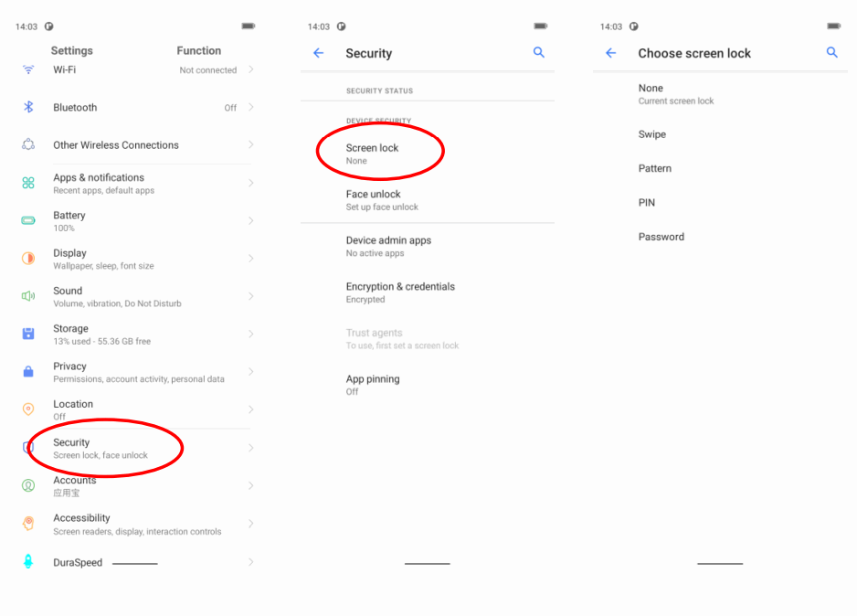Open the Display row chevron arrow
This screenshot has height=616, width=857.
pos(251,259)
